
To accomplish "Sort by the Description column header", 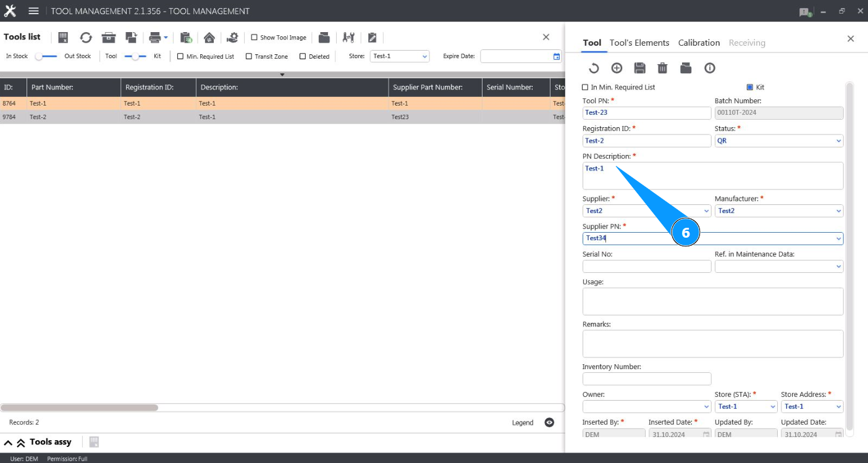I will click(292, 88).
